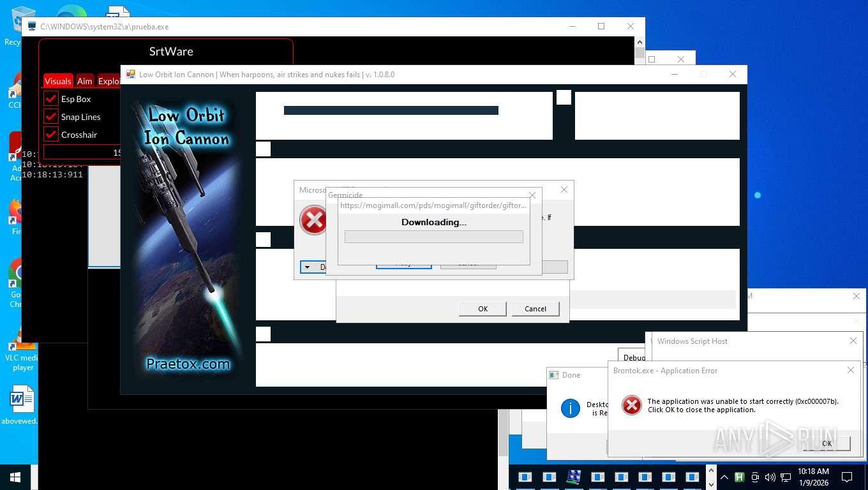Image resolution: width=868 pixels, height=490 pixels.
Task: Toggle the Snap Lines checkbox
Action: coord(51,117)
